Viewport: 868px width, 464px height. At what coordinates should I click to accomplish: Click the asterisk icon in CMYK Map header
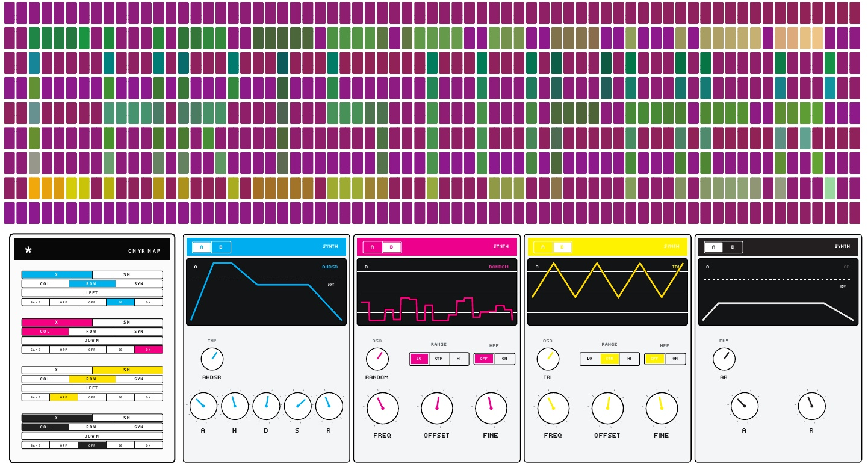click(x=28, y=250)
